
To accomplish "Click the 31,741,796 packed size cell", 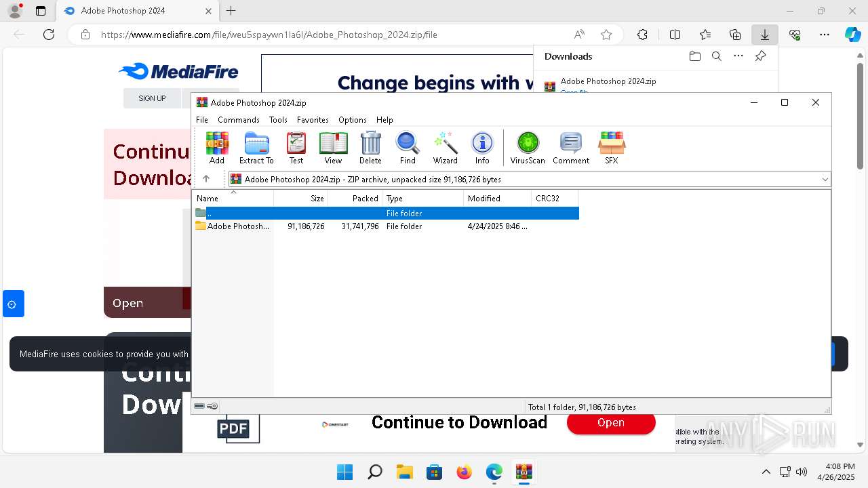I will tap(360, 226).
